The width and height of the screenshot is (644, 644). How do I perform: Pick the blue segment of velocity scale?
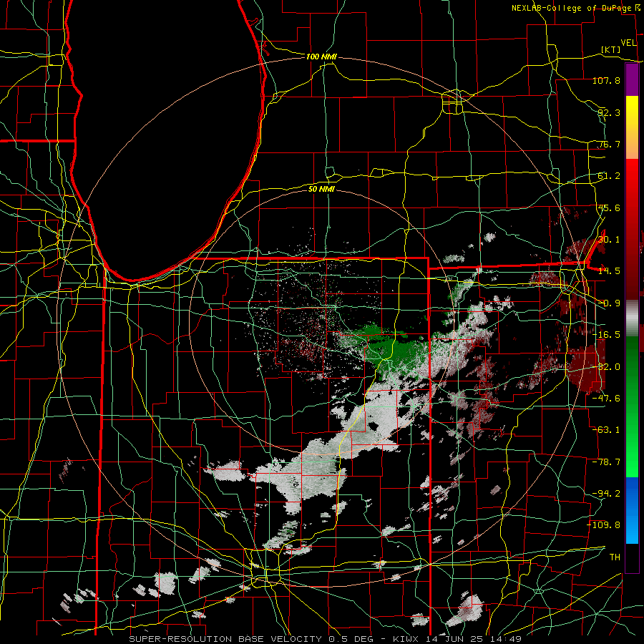(632, 510)
